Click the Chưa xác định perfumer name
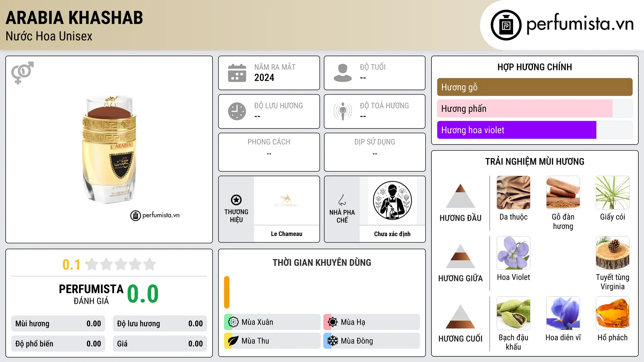This screenshot has width=644, height=362. pyautogui.click(x=392, y=234)
